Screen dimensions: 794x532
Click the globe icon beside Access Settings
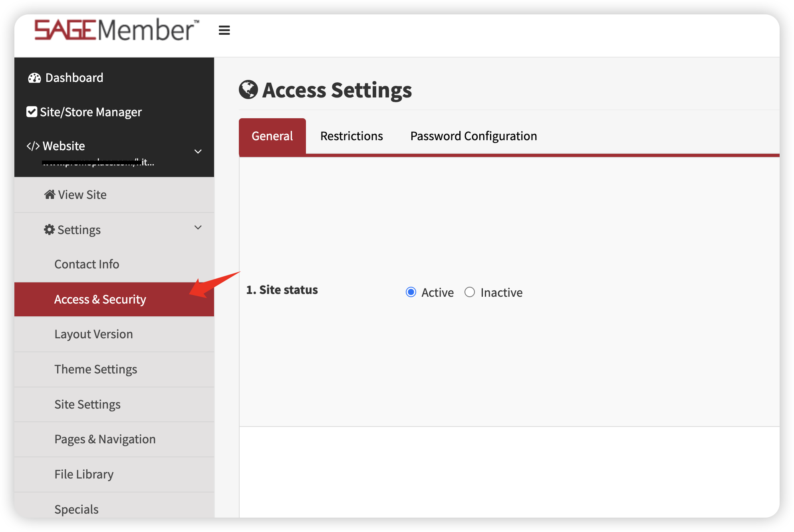tap(248, 89)
